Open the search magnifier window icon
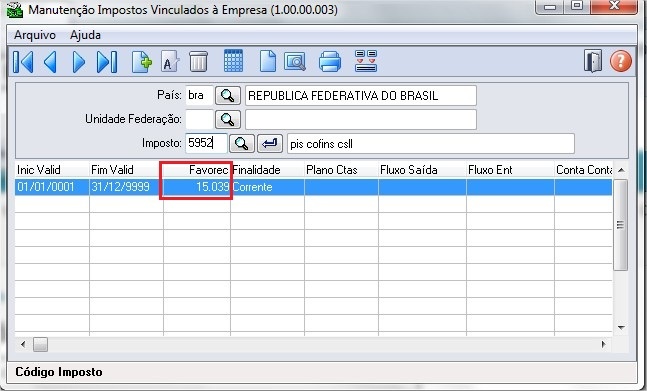The image size is (647, 391). pos(295,62)
